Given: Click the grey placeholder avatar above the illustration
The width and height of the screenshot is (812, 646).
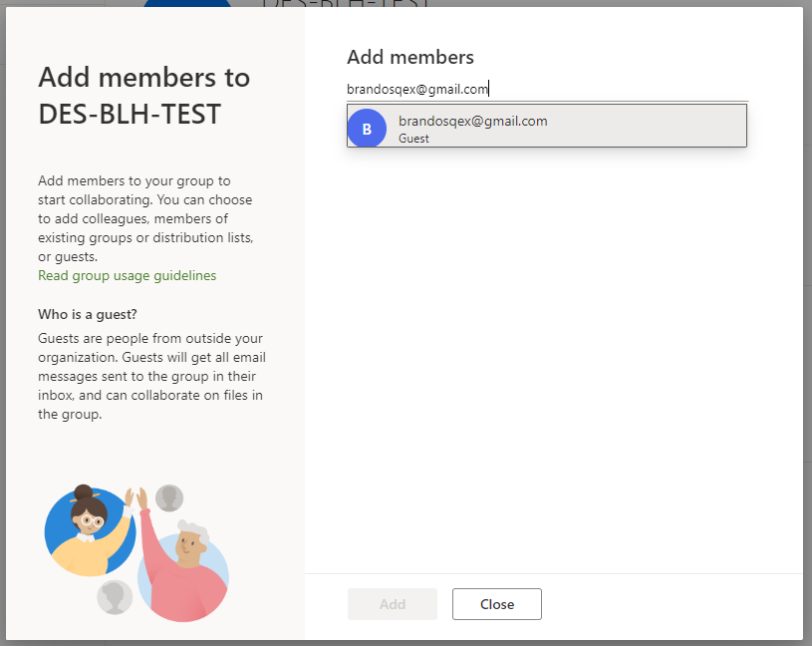Looking at the screenshot, I should click(x=169, y=497).
